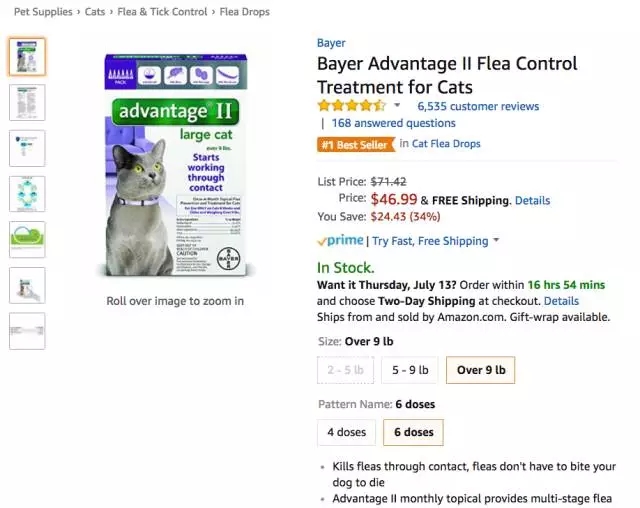Viewport: 640px width, 508px height.
Task: Expand the star rating dropdown arrow
Action: [397, 106]
